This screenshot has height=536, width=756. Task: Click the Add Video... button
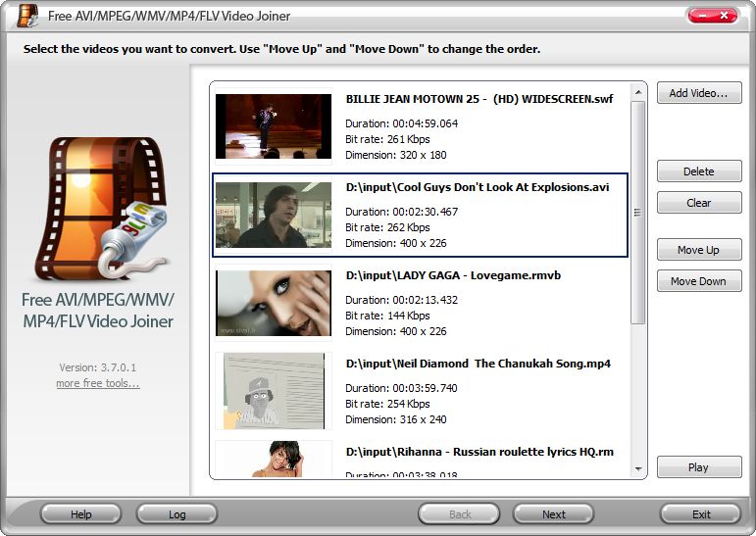(x=699, y=93)
